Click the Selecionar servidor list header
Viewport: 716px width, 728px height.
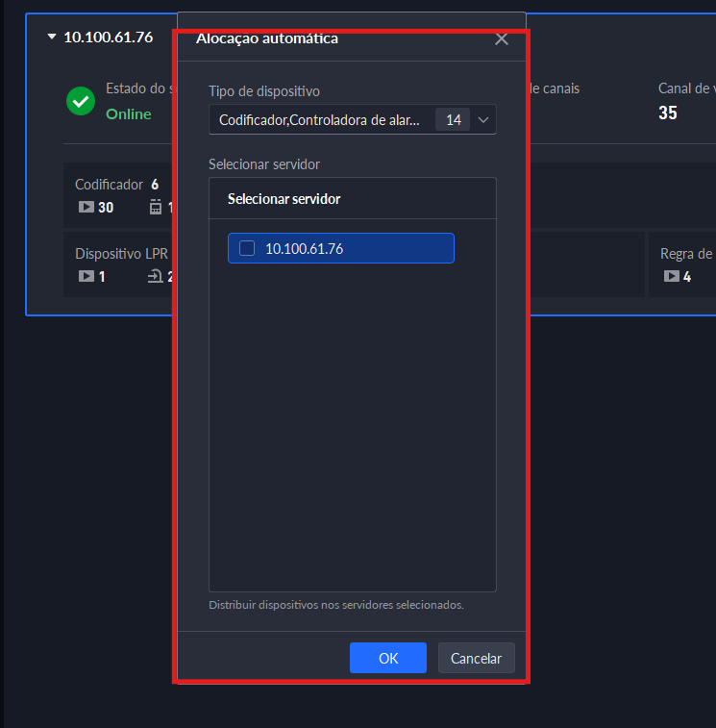click(x=284, y=199)
